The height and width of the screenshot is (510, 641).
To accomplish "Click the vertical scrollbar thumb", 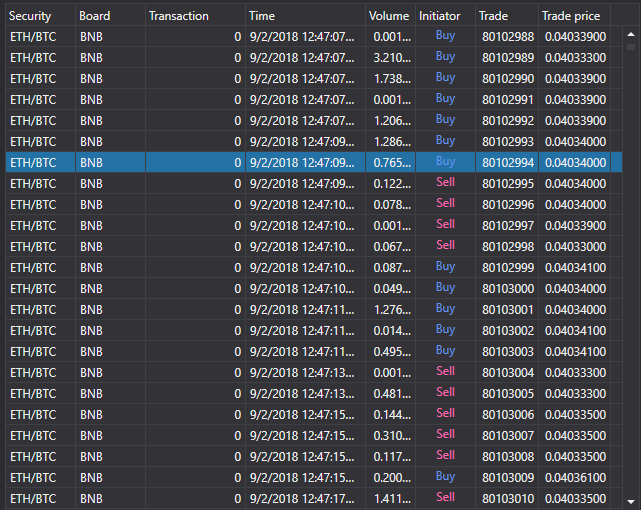I will click(x=631, y=47).
